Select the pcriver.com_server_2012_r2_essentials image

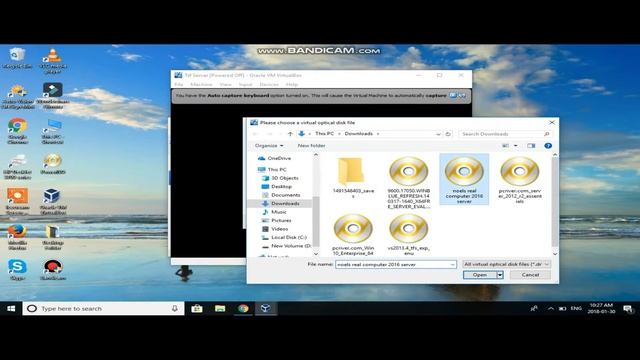[520, 180]
